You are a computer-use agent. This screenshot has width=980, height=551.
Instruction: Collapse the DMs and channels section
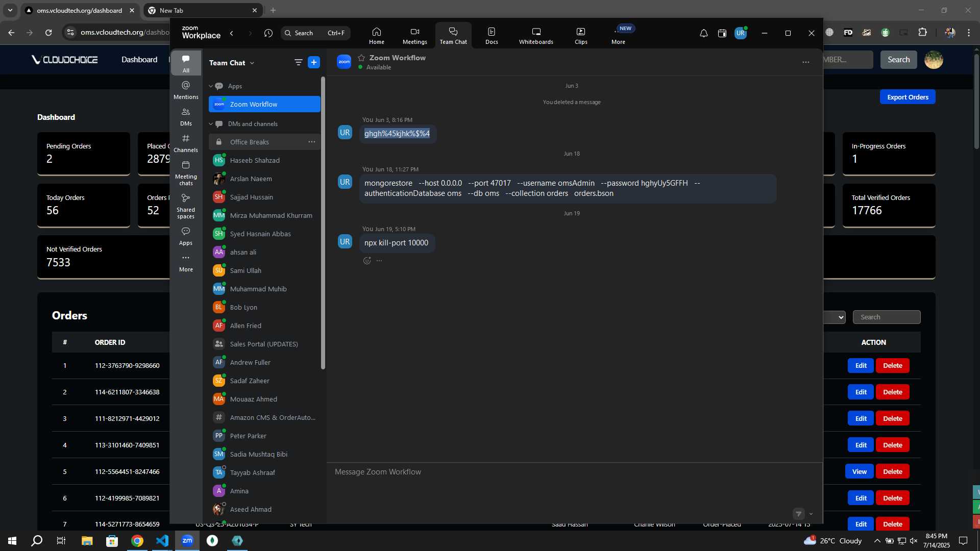tap(211, 124)
